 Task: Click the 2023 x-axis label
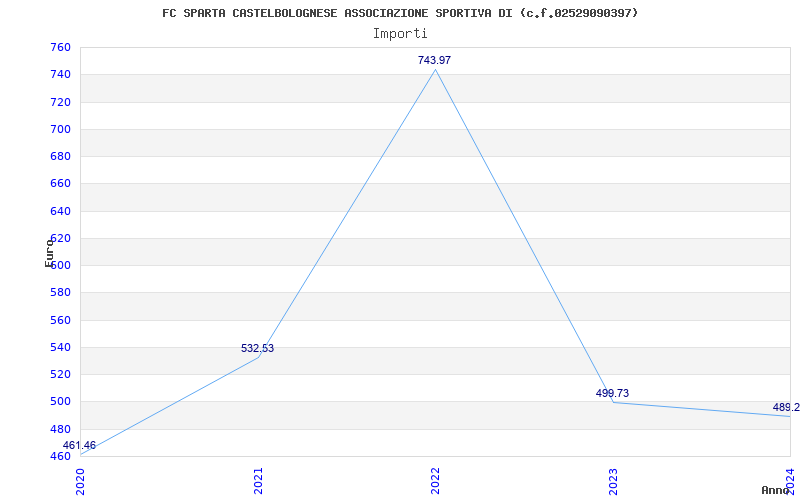point(613,481)
